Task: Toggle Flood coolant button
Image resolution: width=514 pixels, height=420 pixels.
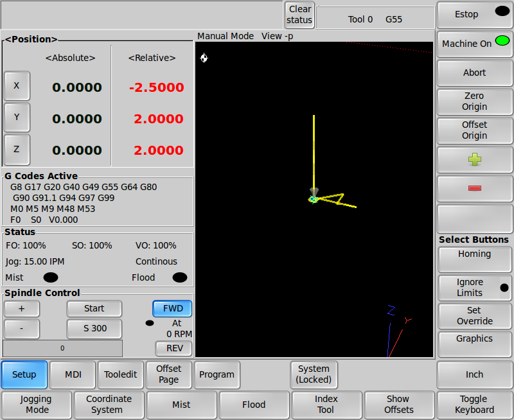Action: click(254, 405)
